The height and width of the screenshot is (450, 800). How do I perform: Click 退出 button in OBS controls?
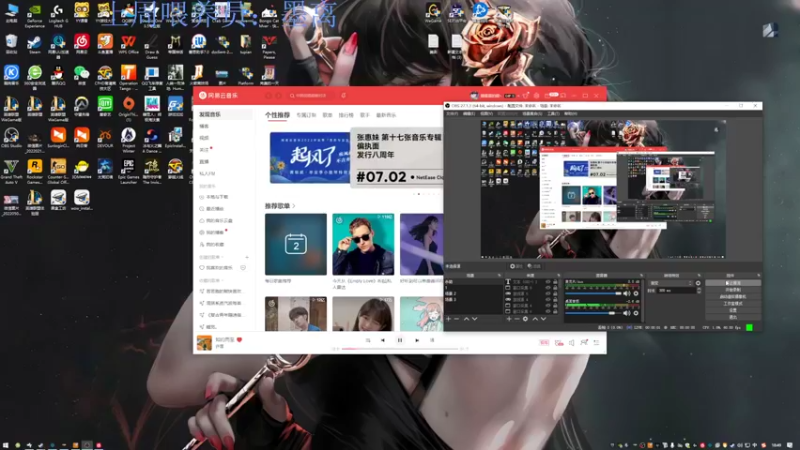pos(733,317)
